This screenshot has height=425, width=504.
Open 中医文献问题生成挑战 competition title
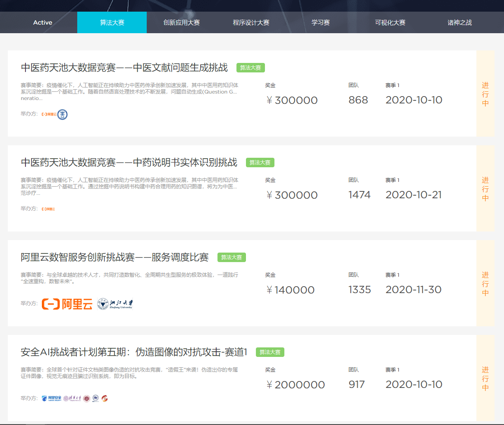coord(124,68)
